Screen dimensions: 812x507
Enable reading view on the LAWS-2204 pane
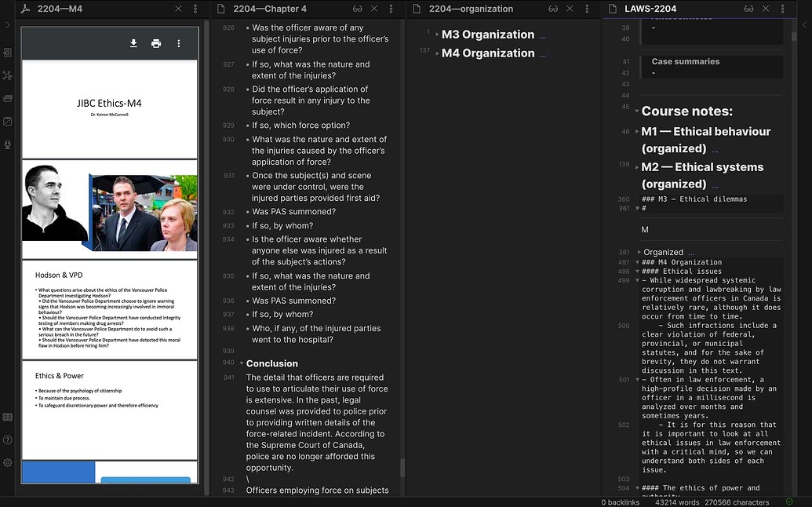pyautogui.click(x=748, y=9)
